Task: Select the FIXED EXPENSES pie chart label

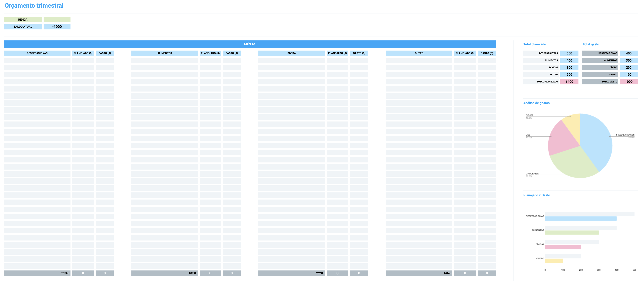Action: 625,135
